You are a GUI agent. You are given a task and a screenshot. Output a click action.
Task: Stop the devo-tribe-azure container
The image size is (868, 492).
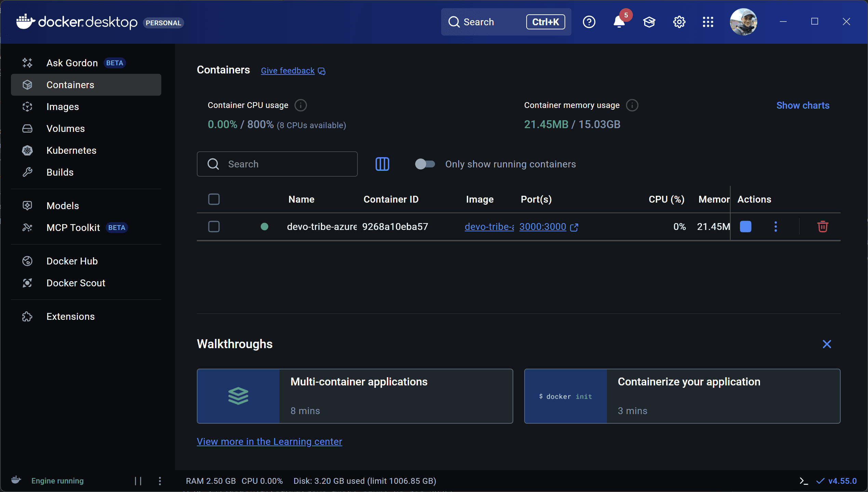coord(745,227)
